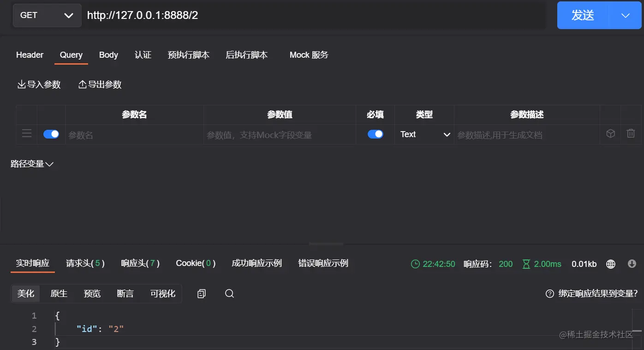Viewport: 644px width, 350px height.
Task: Open the GET request method dropdown
Action: pyautogui.click(x=47, y=15)
